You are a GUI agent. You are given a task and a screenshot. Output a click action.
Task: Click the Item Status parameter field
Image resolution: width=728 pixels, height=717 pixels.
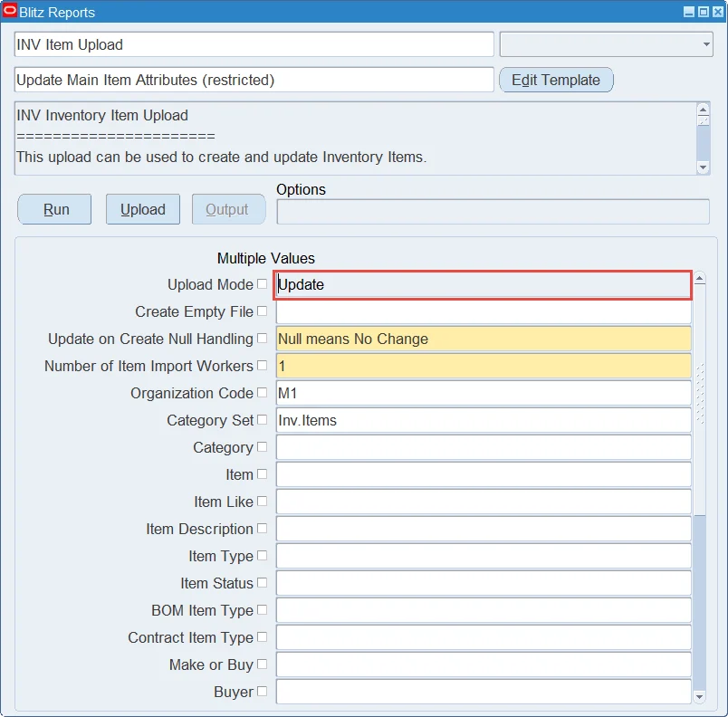[x=484, y=583]
